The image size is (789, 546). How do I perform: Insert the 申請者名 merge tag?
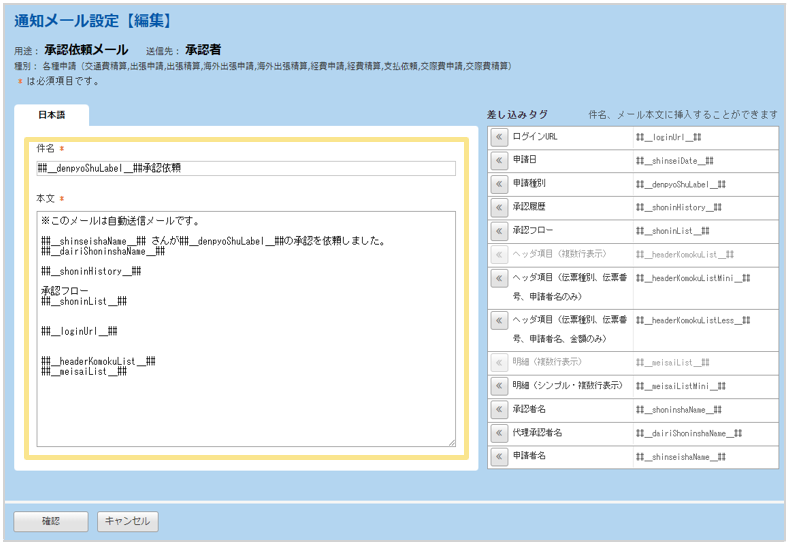pyautogui.click(x=499, y=457)
